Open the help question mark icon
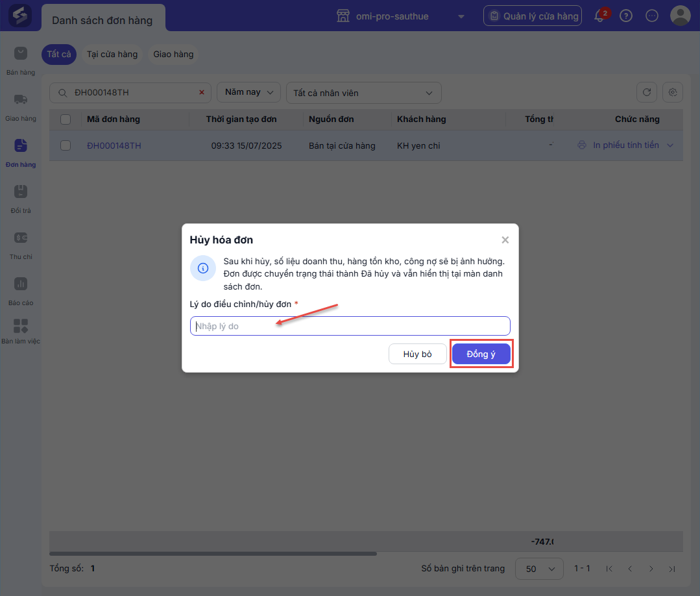The height and width of the screenshot is (596, 700). pyautogui.click(x=626, y=16)
